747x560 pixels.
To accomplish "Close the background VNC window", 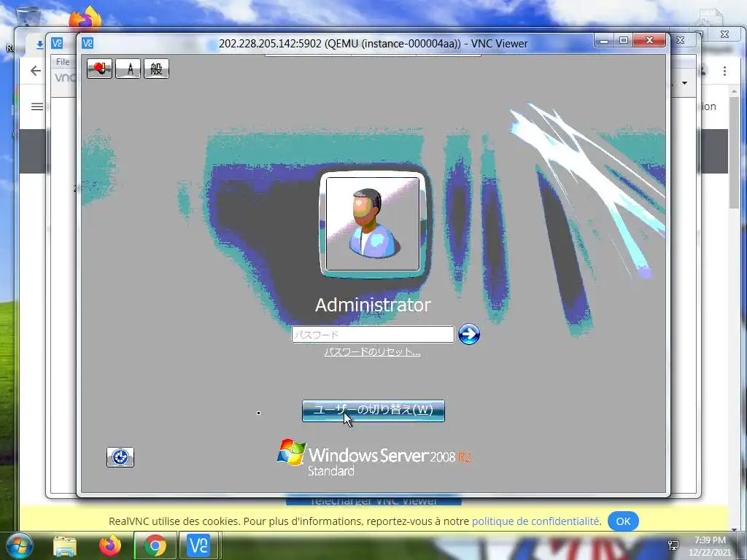I will 681,41.
